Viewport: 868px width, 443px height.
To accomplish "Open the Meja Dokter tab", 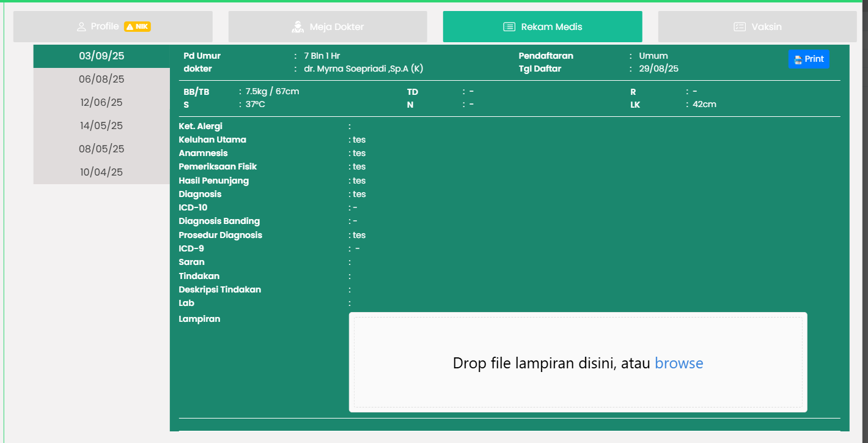I will tap(327, 26).
